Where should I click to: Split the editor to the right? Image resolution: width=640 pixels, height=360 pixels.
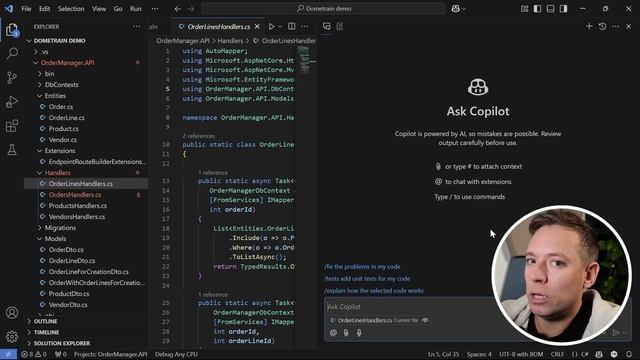coord(291,27)
